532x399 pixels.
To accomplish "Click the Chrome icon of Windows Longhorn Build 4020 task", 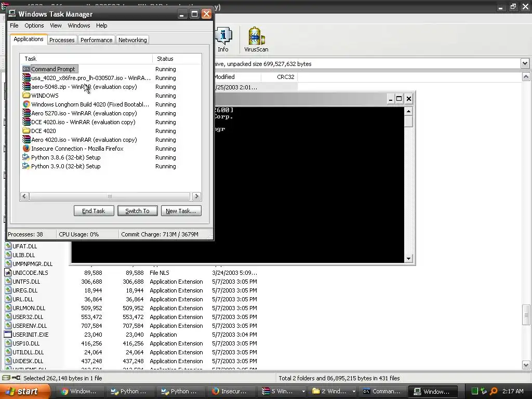I will click(26, 104).
